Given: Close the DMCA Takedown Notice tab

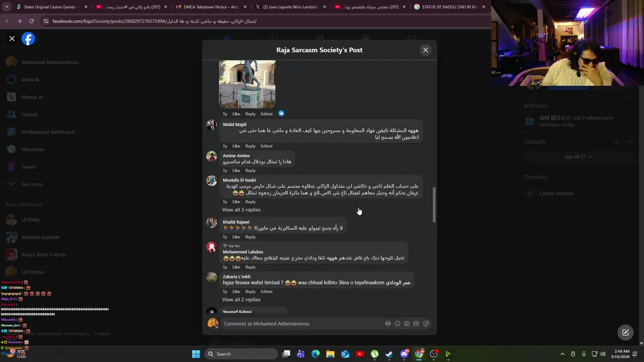Looking at the screenshot, I should tap(245, 7).
